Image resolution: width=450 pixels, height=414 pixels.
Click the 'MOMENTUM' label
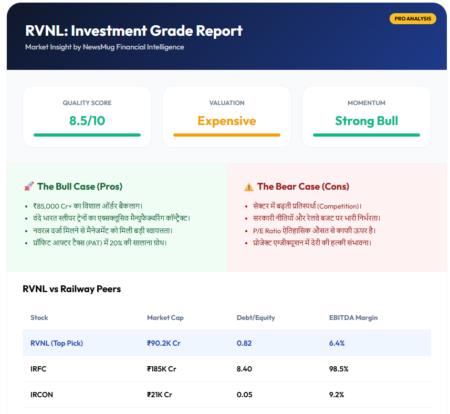[x=366, y=103]
